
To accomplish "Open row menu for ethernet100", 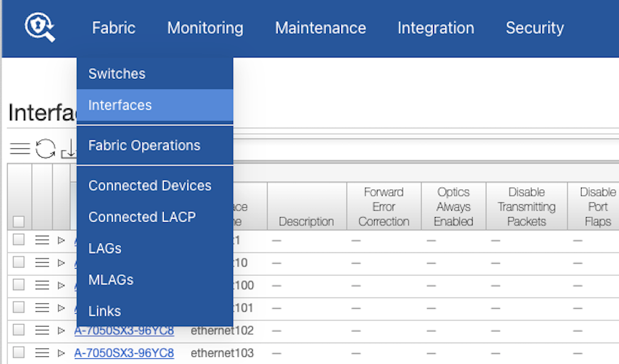I will click(x=42, y=285).
